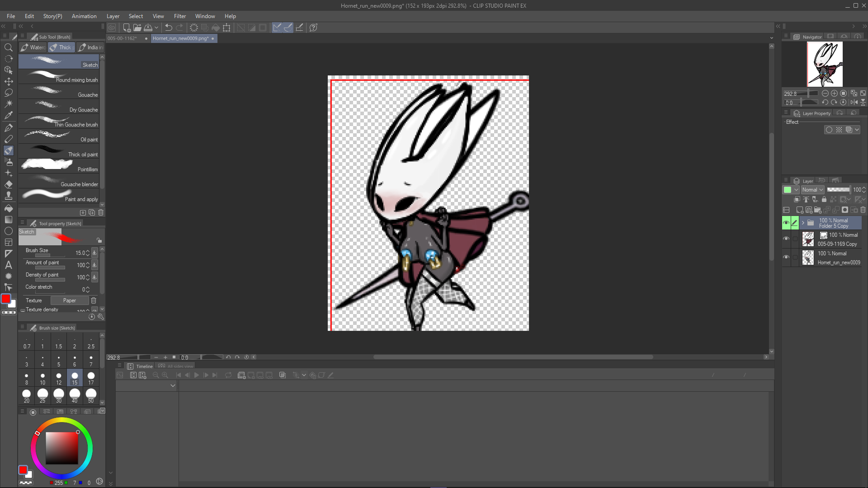Click the Navigator flip horizontal icon

click(854, 103)
